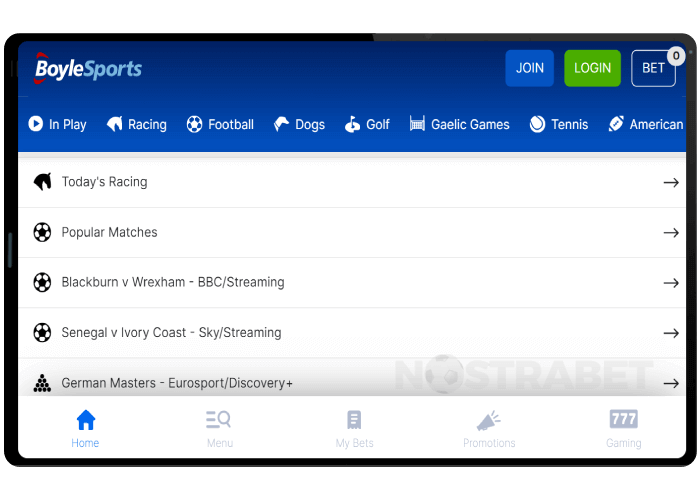This screenshot has width=700, height=495.
Task: Click the Racing horse head icon in nav bar
Action: (115, 124)
